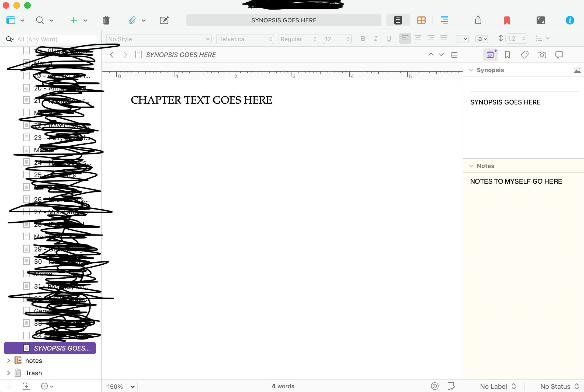
Task: Open binder footer actions ellipsis menu
Action: (47, 386)
